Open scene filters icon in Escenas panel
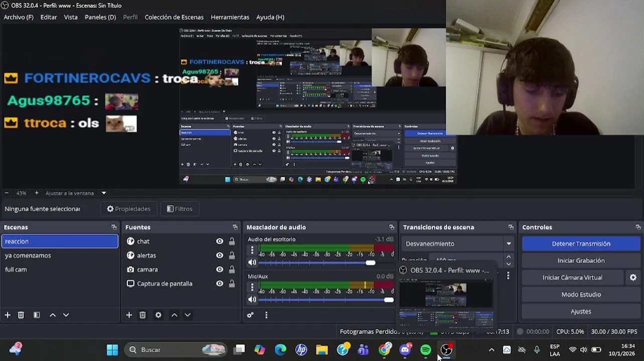Viewport: 644px width, 361px height. click(x=37, y=315)
